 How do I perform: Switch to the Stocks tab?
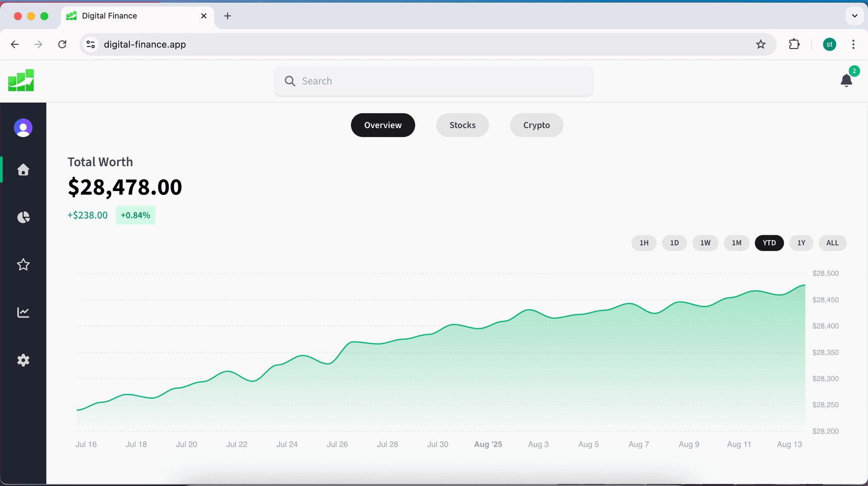[x=462, y=125]
